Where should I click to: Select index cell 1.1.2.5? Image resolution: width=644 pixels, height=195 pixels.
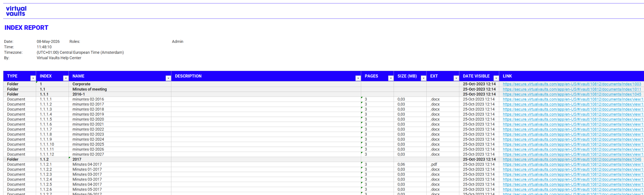(x=52, y=184)
